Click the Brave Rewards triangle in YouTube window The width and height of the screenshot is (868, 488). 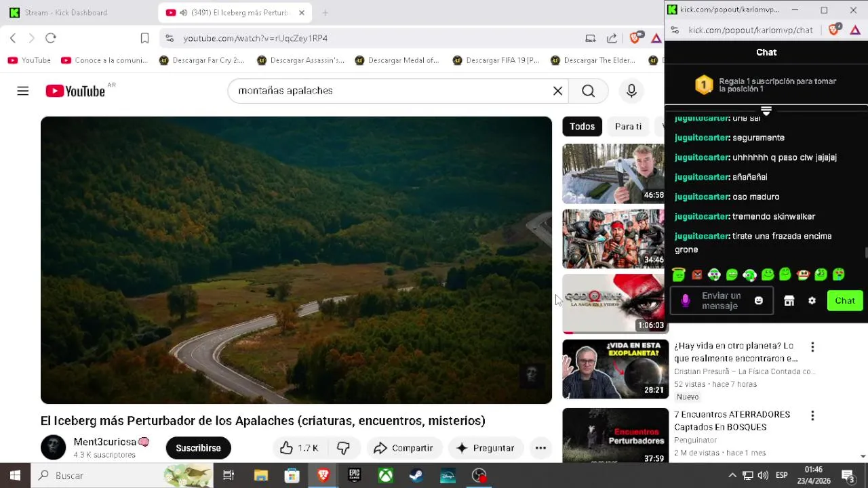(656, 38)
